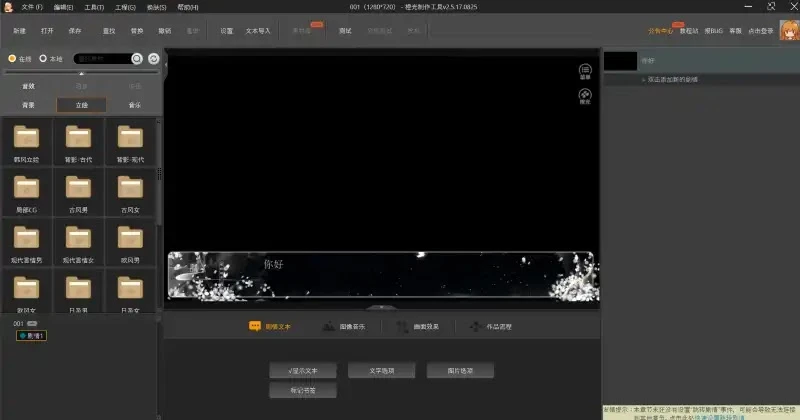Click the 文字选项 button

382,371
